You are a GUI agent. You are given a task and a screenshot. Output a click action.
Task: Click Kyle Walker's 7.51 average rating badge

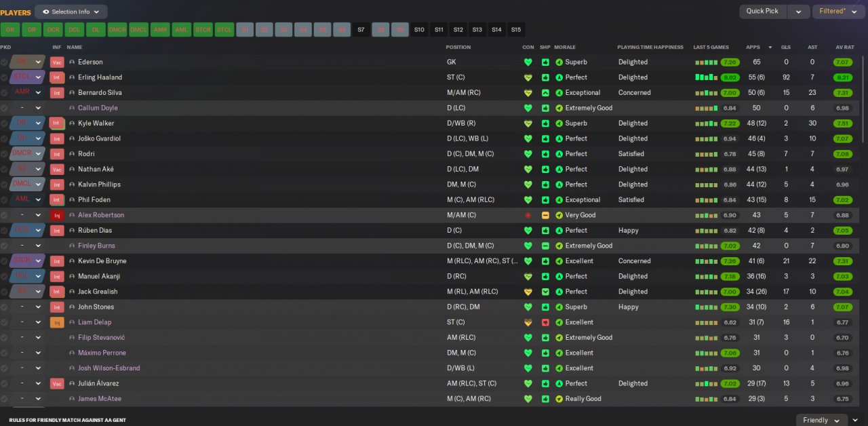[842, 123]
